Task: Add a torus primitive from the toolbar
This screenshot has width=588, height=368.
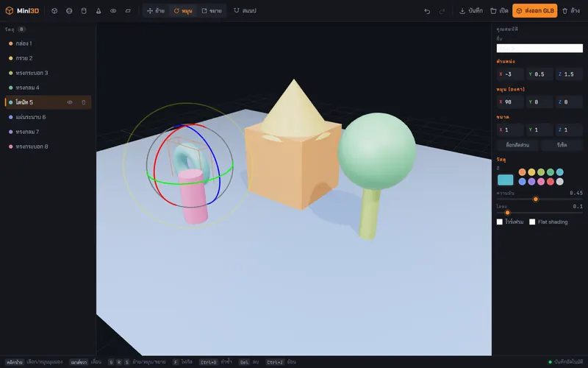Action: coord(113,11)
